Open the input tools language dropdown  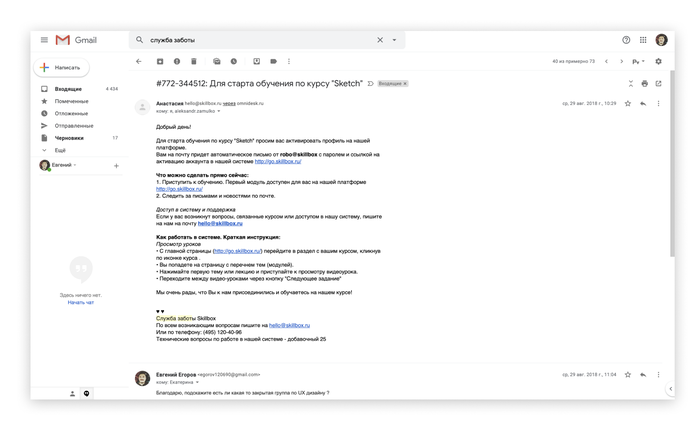(638, 61)
